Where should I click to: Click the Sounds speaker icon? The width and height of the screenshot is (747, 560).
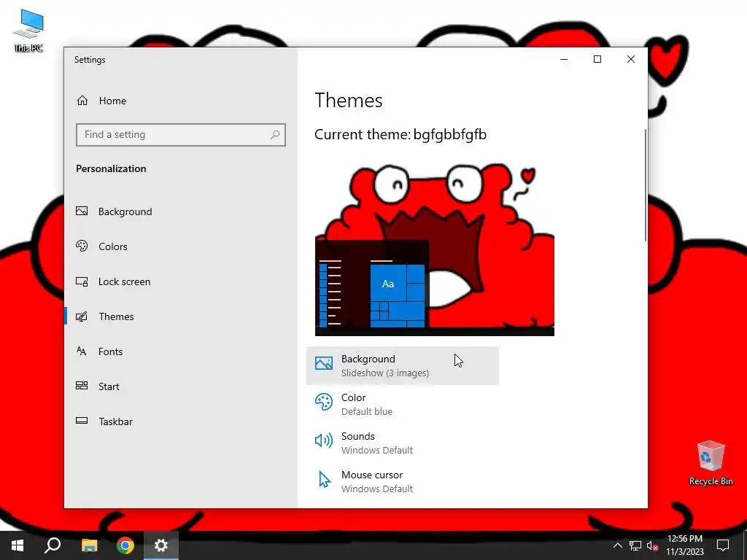click(x=323, y=440)
